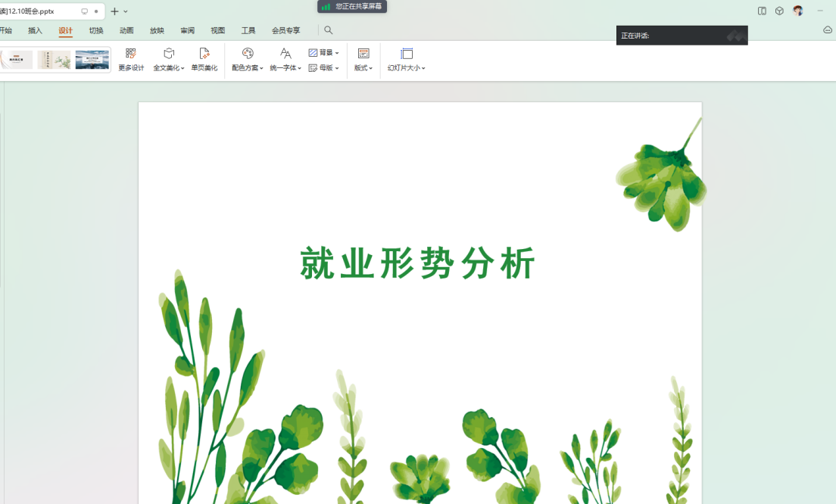Image resolution: width=836 pixels, height=504 pixels.
Task: Select the 设计 ribbon tab
Action: (x=66, y=30)
